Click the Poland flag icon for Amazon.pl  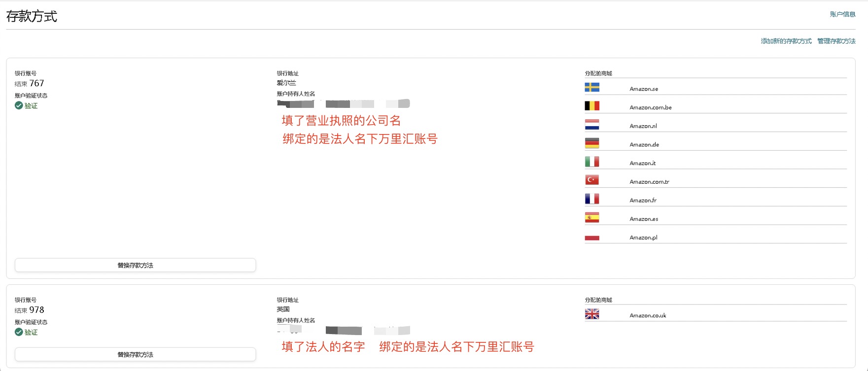(x=592, y=236)
